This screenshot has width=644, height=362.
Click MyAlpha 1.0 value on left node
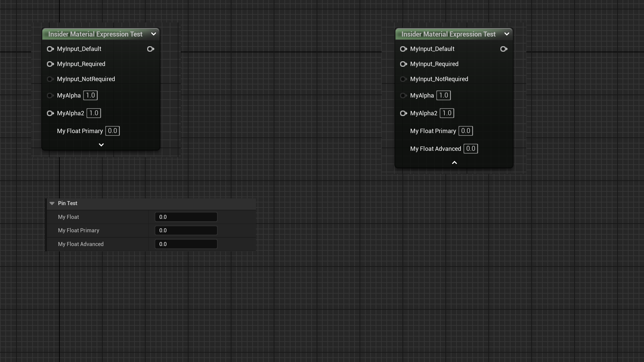pyautogui.click(x=90, y=95)
